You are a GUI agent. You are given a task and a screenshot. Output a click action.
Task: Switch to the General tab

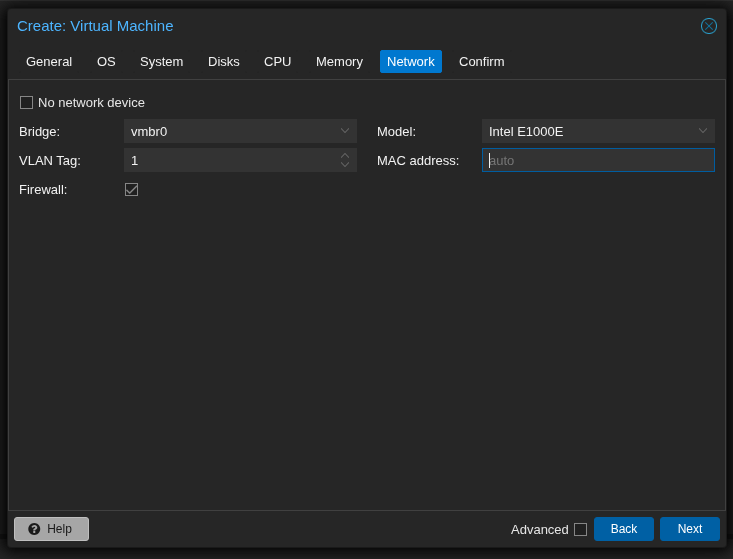pyautogui.click(x=49, y=62)
